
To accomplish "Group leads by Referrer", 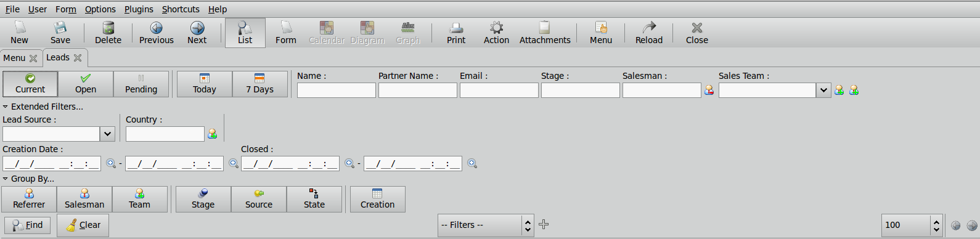I will point(29,199).
